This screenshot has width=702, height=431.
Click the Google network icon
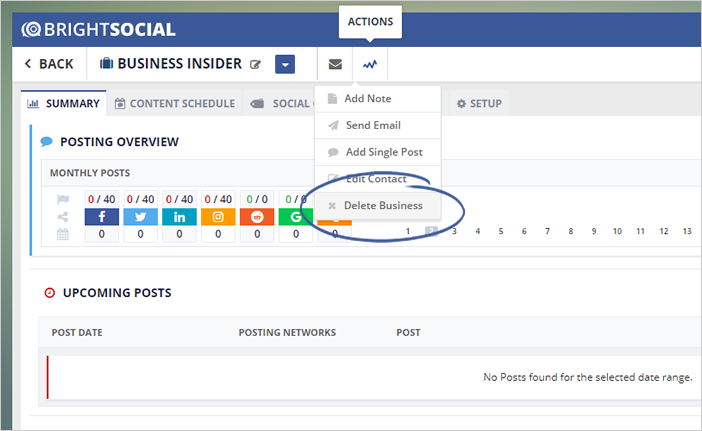(x=296, y=217)
